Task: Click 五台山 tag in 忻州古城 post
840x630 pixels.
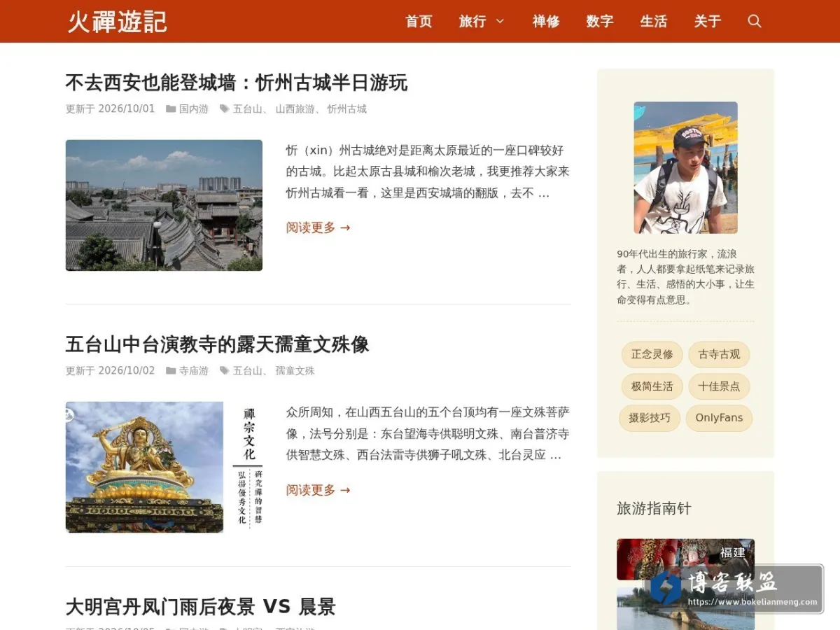Action: [x=248, y=109]
